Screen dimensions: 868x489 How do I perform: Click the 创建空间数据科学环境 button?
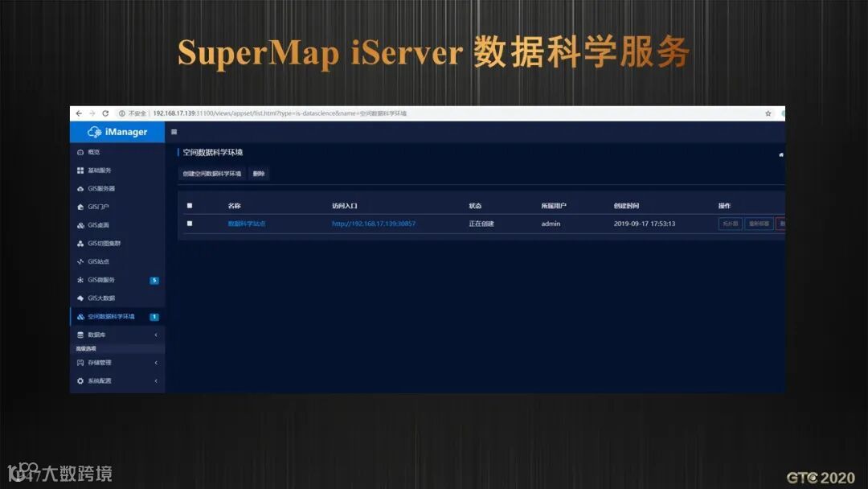coord(212,174)
